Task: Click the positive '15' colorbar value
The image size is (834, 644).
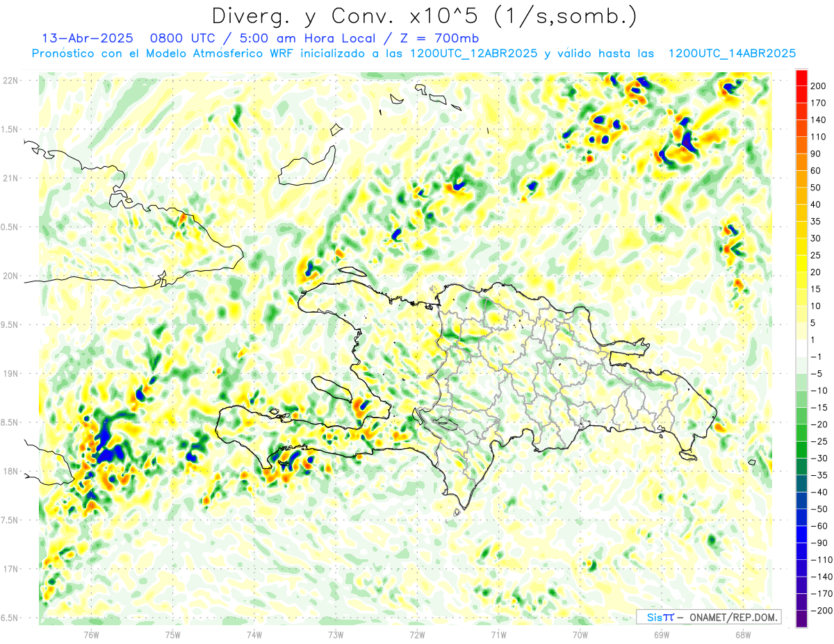Action: pos(816,289)
